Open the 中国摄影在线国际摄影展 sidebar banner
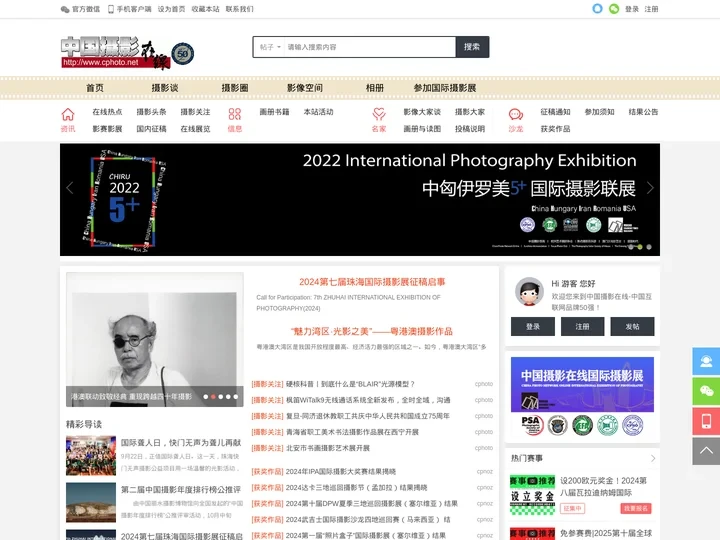The width and height of the screenshot is (720, 540). point(582,385)
